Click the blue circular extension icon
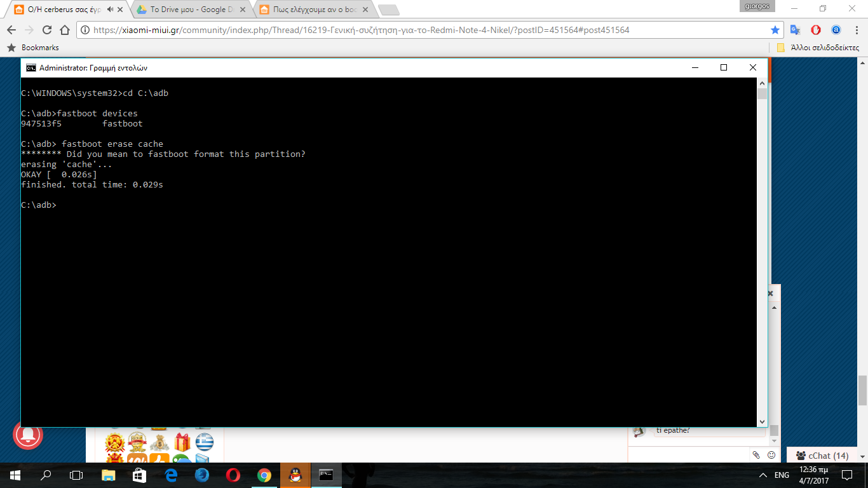Screen dimensions: 868x488 [x=836, y=30]
